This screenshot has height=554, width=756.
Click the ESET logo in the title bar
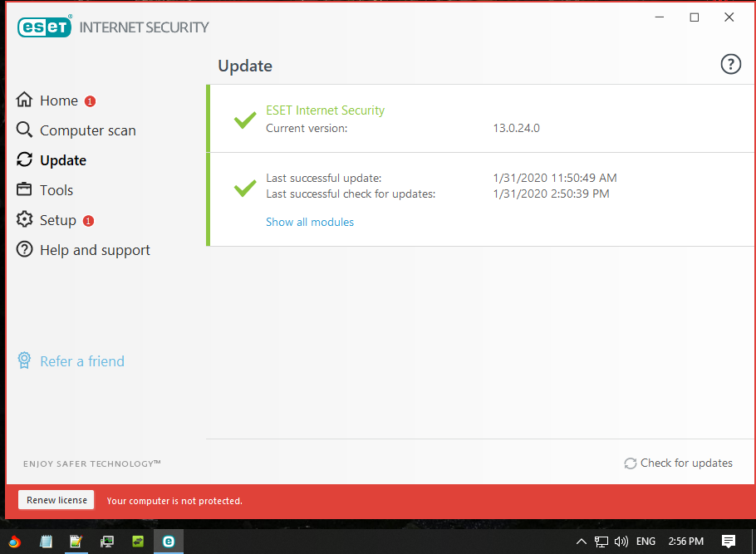(44, 27)
